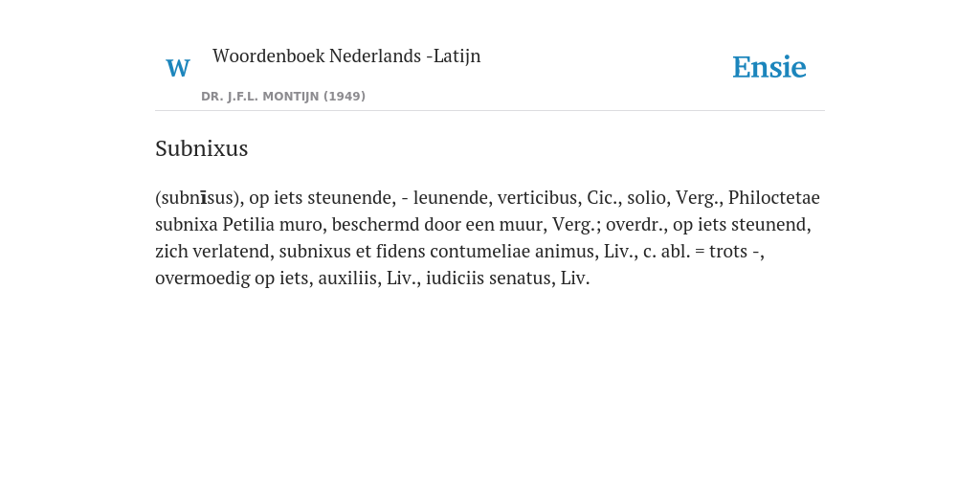980x490 pixels.
Task: Select the author DR. J.F.L. MONTIJN (1949)
Action: (283, 97)
